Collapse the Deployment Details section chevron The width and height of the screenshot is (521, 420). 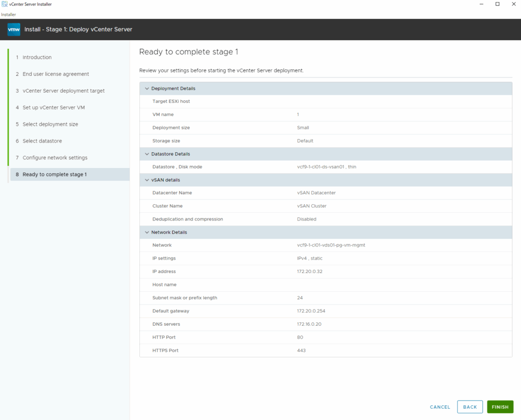click(x=147, y=89)
